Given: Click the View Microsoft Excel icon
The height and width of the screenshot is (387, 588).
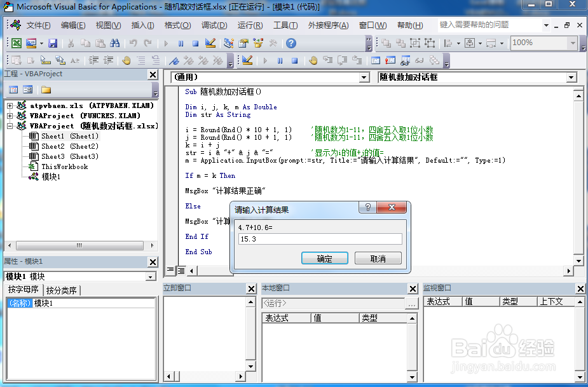Looking at the screenshot, I should pos(16,43).
